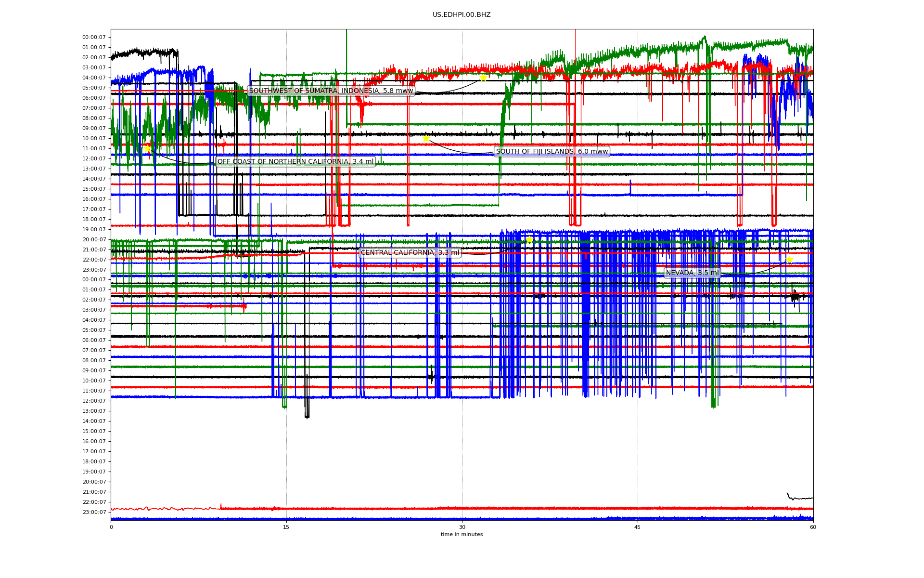The image size is (924, 578).
Task: Click the Northern California earthquake star marker
Action: [147, 148]
